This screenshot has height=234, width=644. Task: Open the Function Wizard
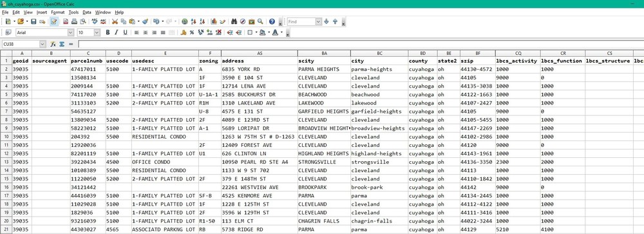click(53, 44)
